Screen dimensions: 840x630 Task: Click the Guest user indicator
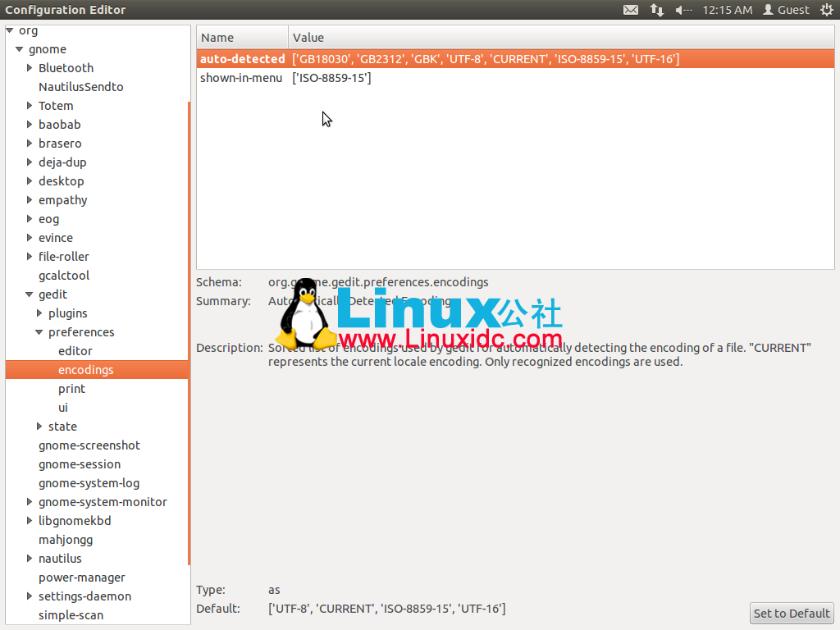[x=785, y=10]
